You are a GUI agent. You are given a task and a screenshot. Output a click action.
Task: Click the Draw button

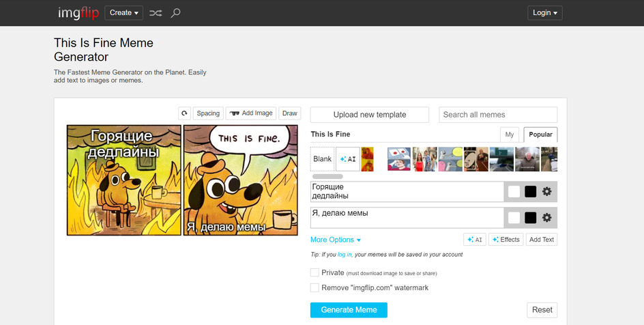(289, 113)
